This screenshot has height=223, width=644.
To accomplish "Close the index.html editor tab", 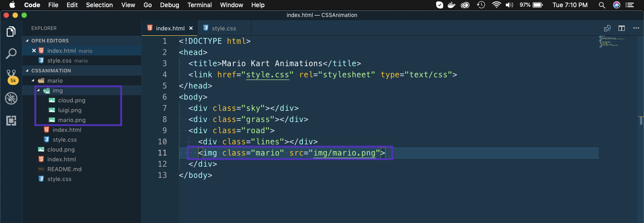I will click(191, 28).
